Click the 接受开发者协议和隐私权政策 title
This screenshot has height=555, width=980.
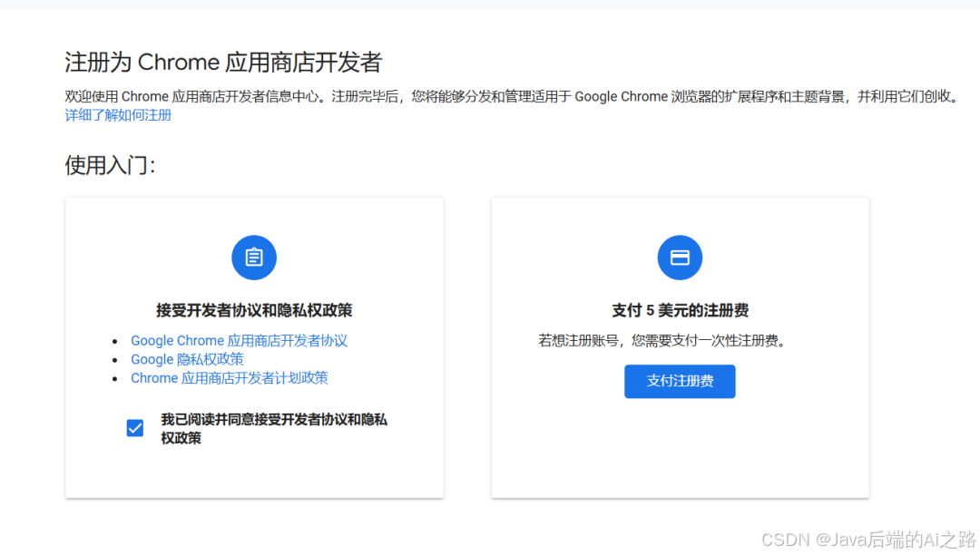point(254,310)
